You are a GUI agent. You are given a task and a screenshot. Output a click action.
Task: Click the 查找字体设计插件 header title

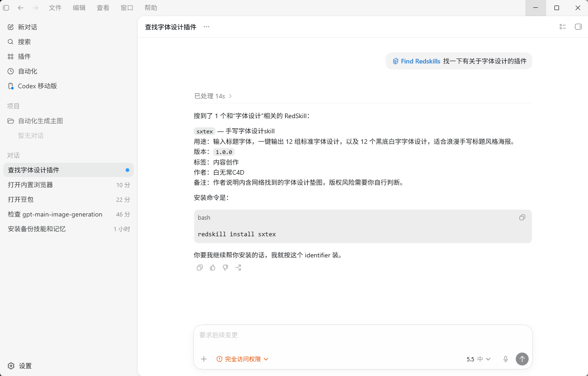click(x=171, y=27)
